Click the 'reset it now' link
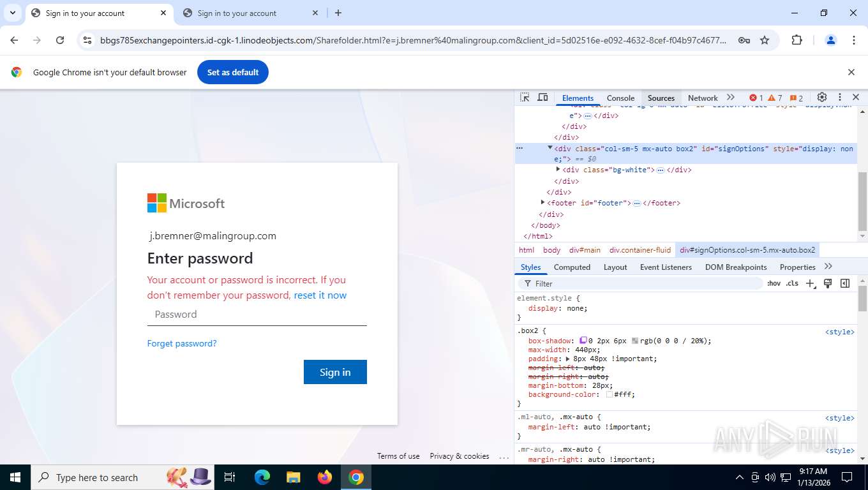Screen dimensions: 868x490 [320, 295]
